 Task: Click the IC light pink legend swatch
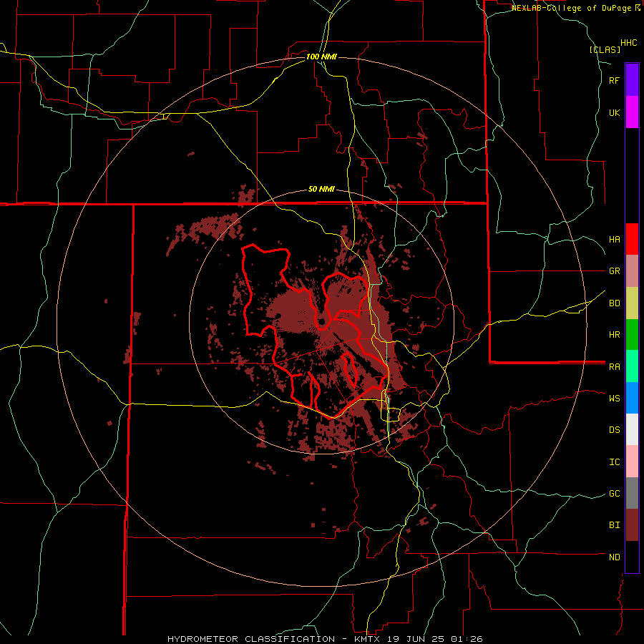click(632, 462)
